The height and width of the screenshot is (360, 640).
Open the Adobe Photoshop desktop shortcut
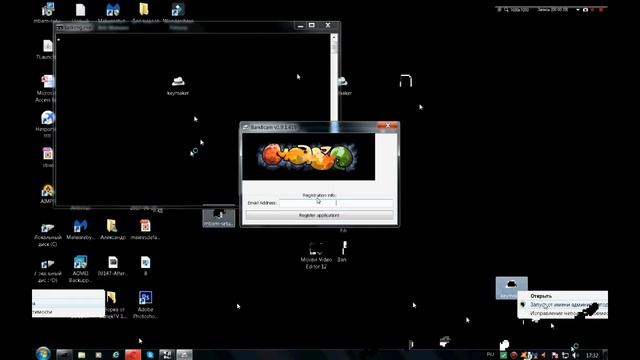(145, 304)
